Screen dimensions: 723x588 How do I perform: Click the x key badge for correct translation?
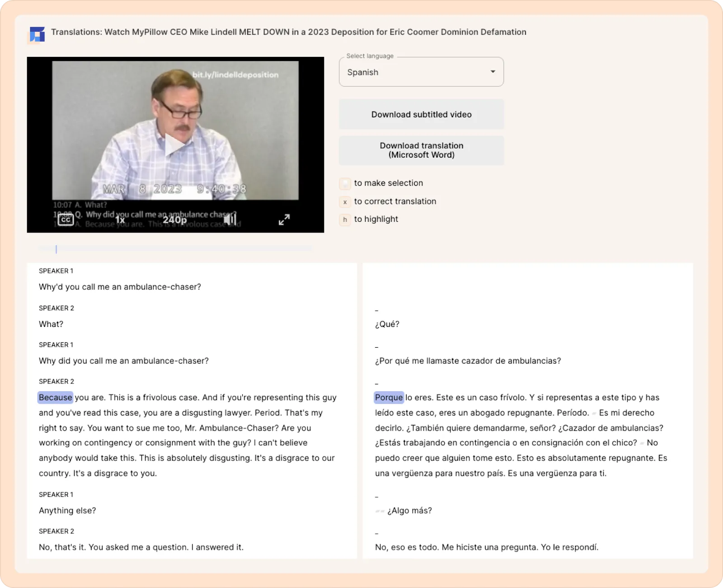tap(345, 202)
